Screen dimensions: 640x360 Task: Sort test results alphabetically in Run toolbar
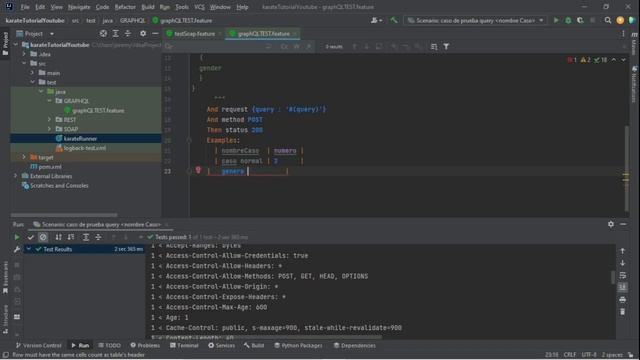tap(58, 237)
